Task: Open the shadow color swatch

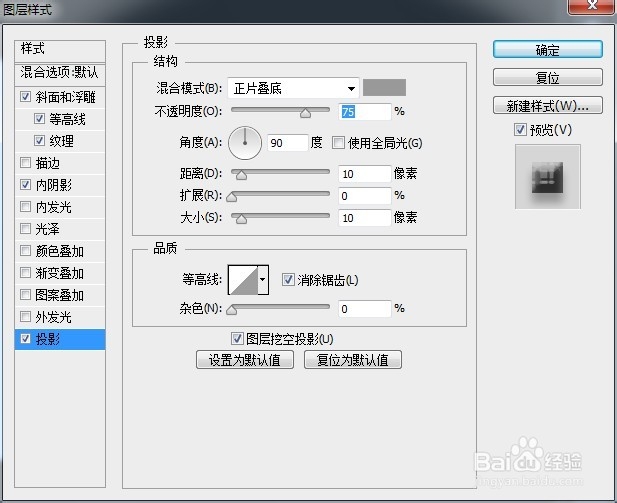Action: (x=384, y=87)
